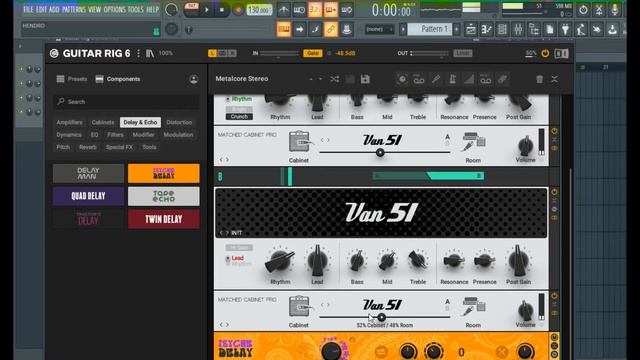Image resolution: width=640 pixels, height=360 pixels.
Task: Click the trash icon to clear rack
Action: (540, 79)
